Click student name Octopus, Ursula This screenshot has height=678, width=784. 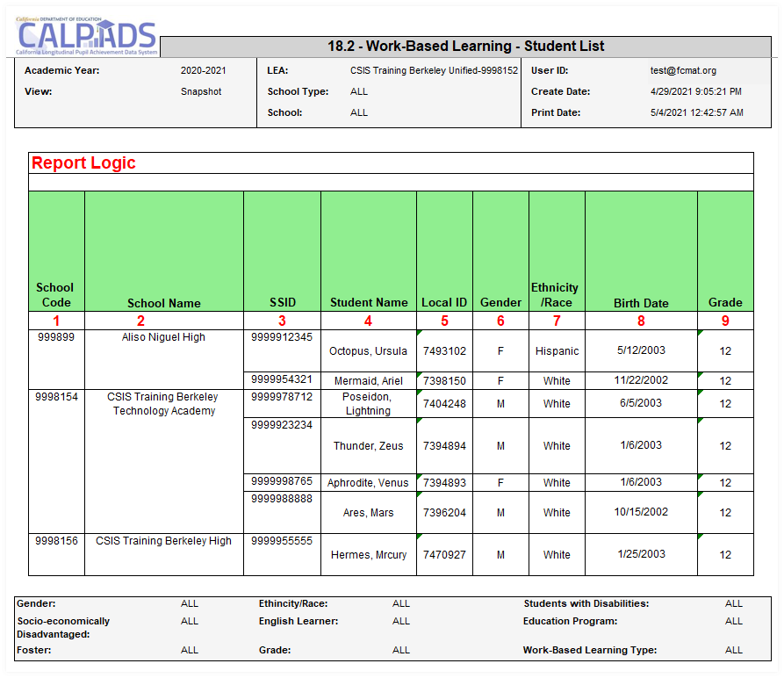[368, 351]
